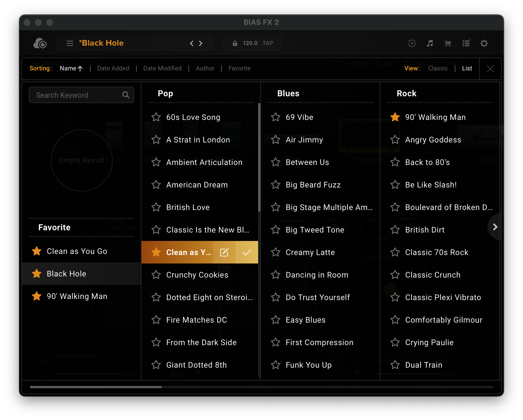Load Fire Matches DC preset
The image size is (523, 420).
[200, 320]
